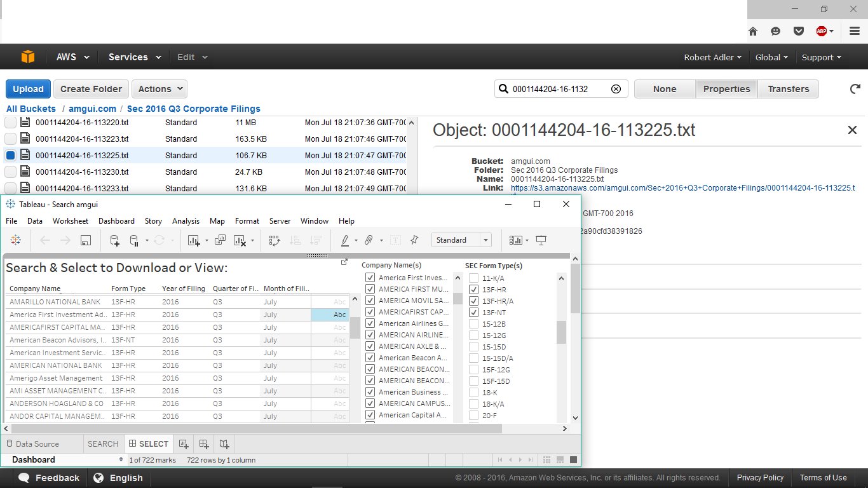The height and width of the screenshot is (488, 868).
Task: Click the Save icon in Tableau toolbar
Action: (86, 240)
